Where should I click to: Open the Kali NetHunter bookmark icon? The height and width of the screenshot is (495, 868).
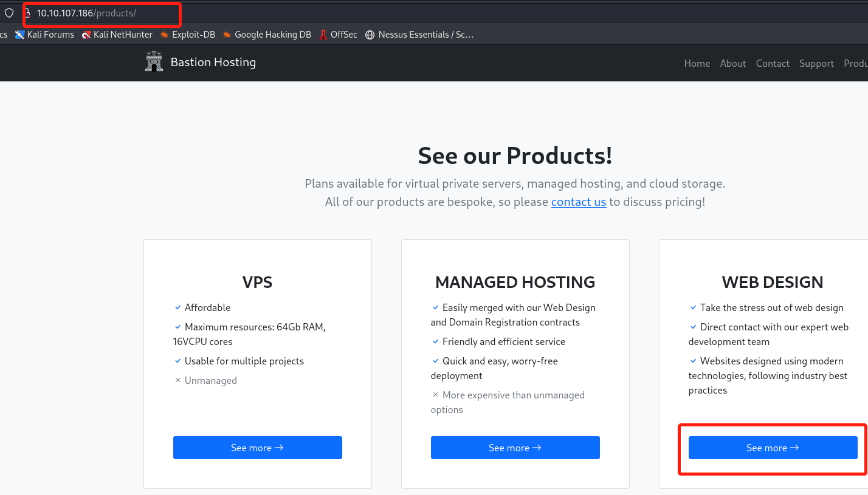pos(86,35)
